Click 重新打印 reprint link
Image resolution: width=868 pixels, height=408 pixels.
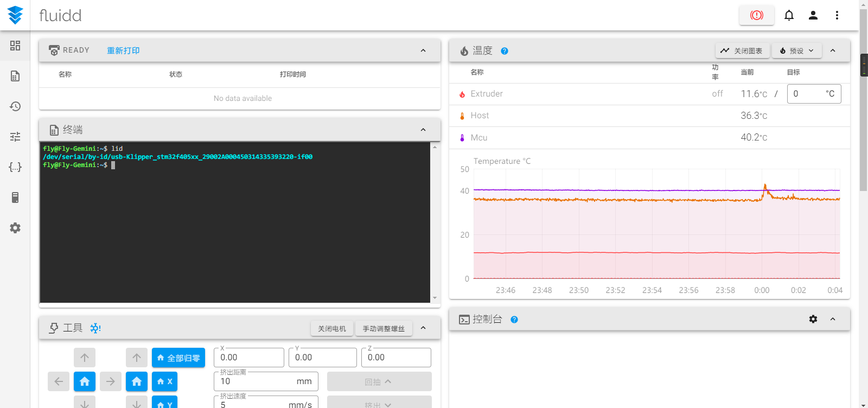point(123,50)
